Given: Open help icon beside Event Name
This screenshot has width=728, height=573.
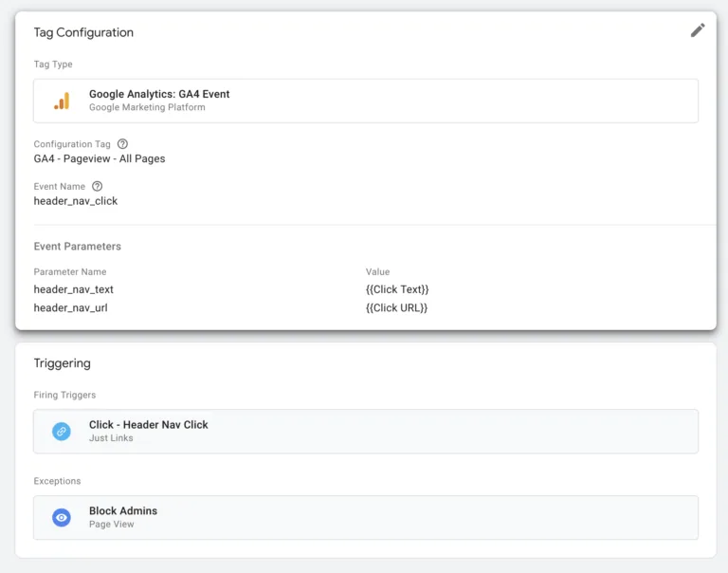Looking at the screenshot, I should [x=97, y=186].
